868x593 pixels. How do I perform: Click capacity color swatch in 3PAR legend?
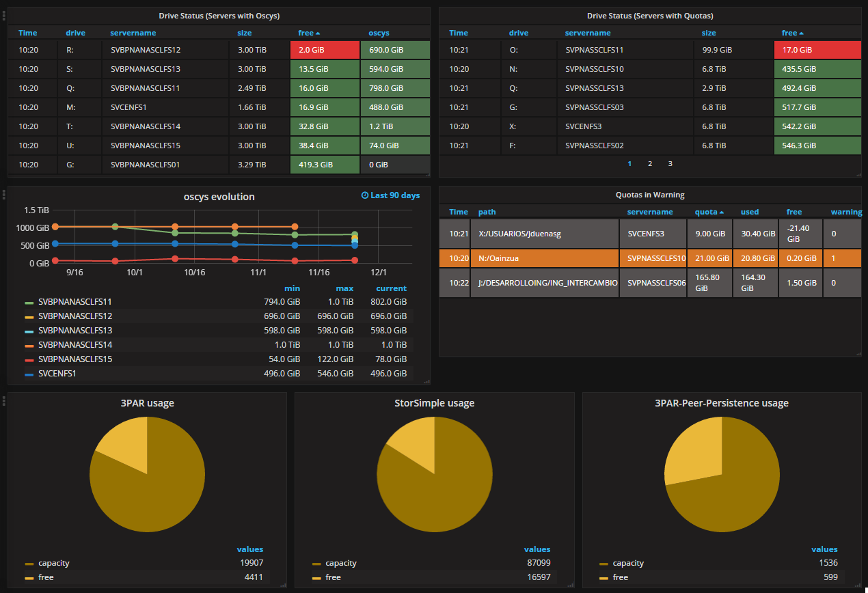point(29,564)
